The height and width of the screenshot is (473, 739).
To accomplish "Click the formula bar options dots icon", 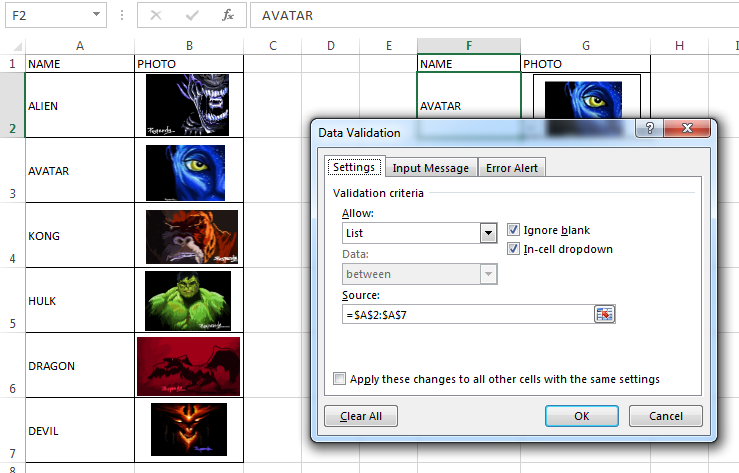I will coord(122,16).
